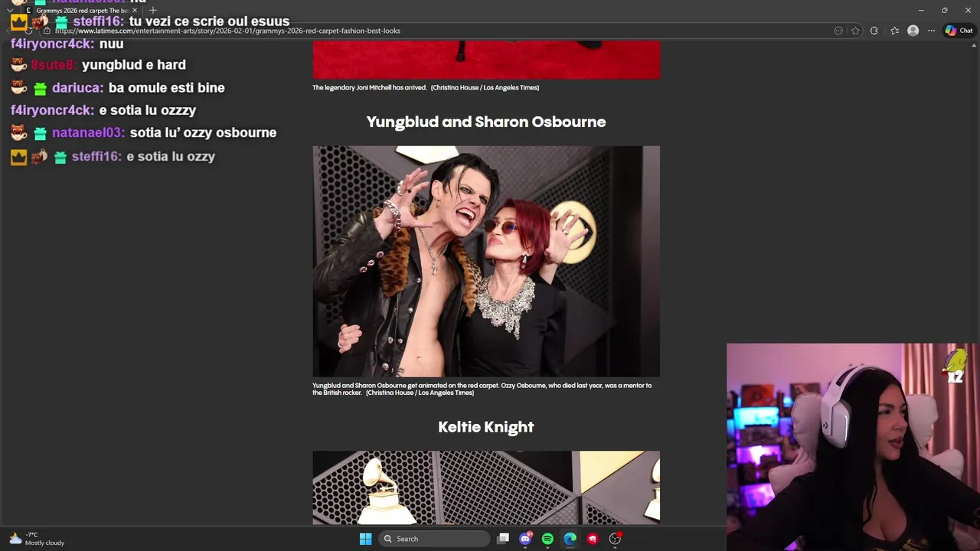Click the Joni Mitchell red carpet image
Screen dimensions: 980x551
point(486,60)
